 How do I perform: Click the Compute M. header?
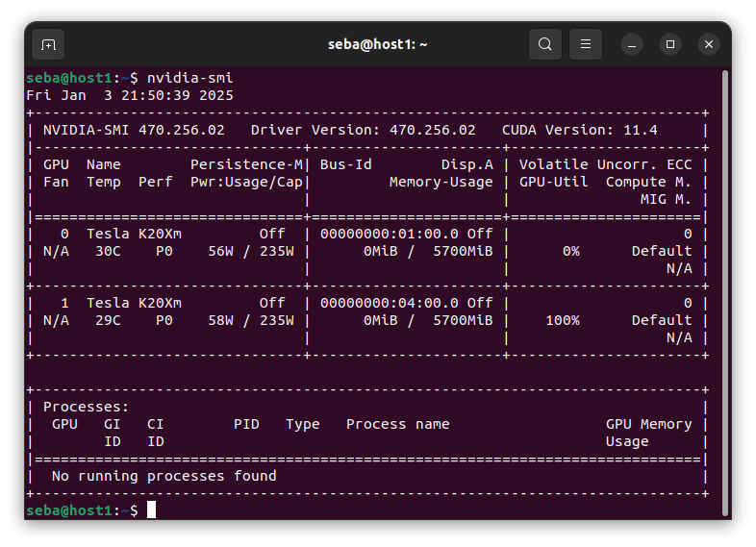point(648,182)
